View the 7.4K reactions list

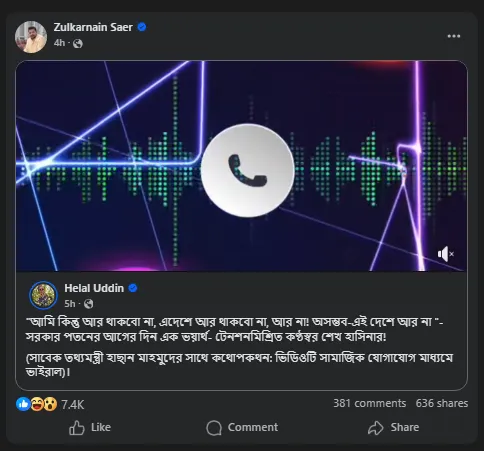[x=73, y=405]
